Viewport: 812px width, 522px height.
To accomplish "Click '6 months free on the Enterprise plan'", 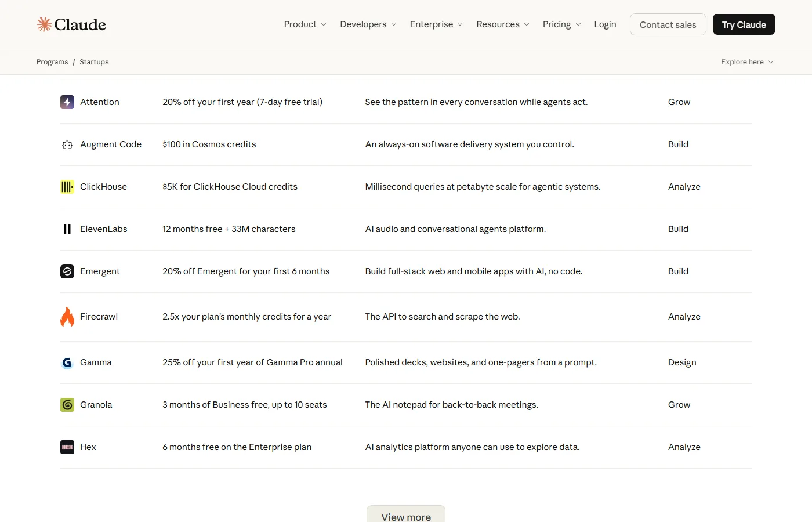I will tap(237, 447).
